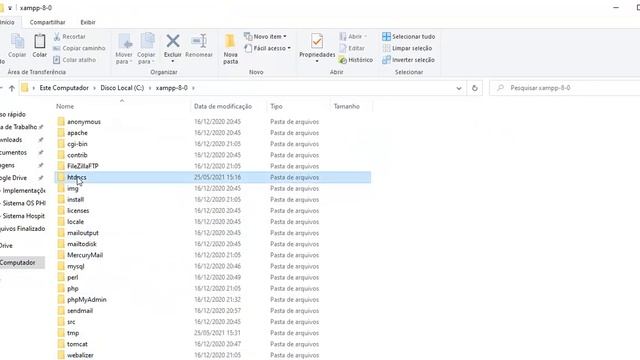Select the webalizer folder

click(213, 355)
